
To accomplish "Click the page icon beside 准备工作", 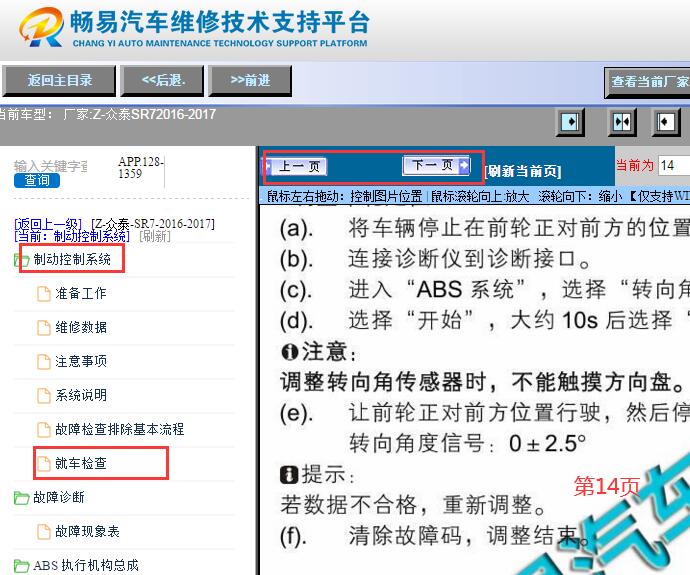I will pos(44,294).
